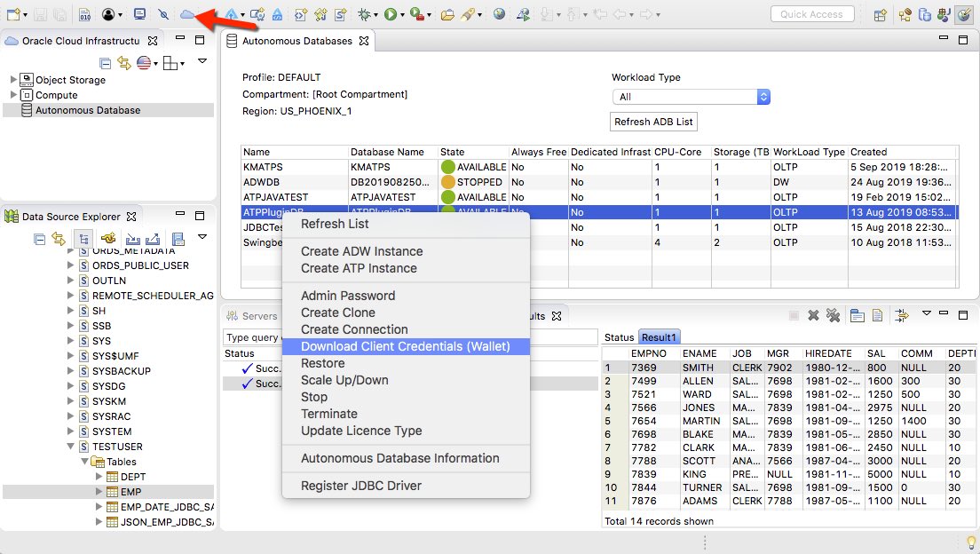Open the Workload Type dropdown

click(x=691, y=97)
